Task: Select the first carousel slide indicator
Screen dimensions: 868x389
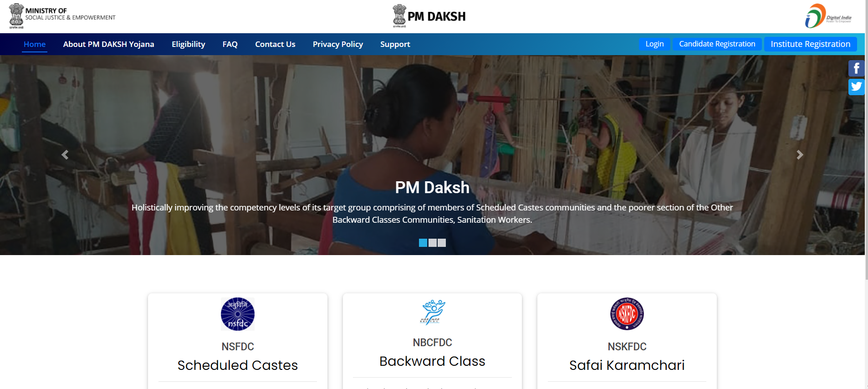Action: point(423,243)
